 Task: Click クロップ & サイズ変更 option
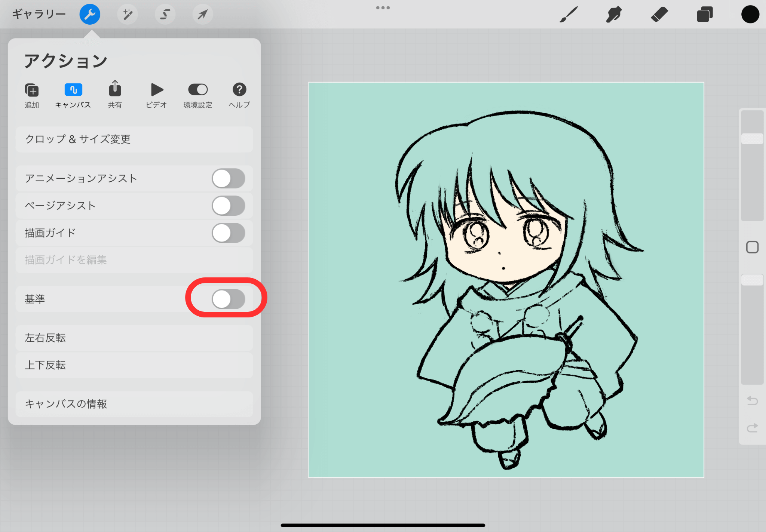tap(134, 139)
